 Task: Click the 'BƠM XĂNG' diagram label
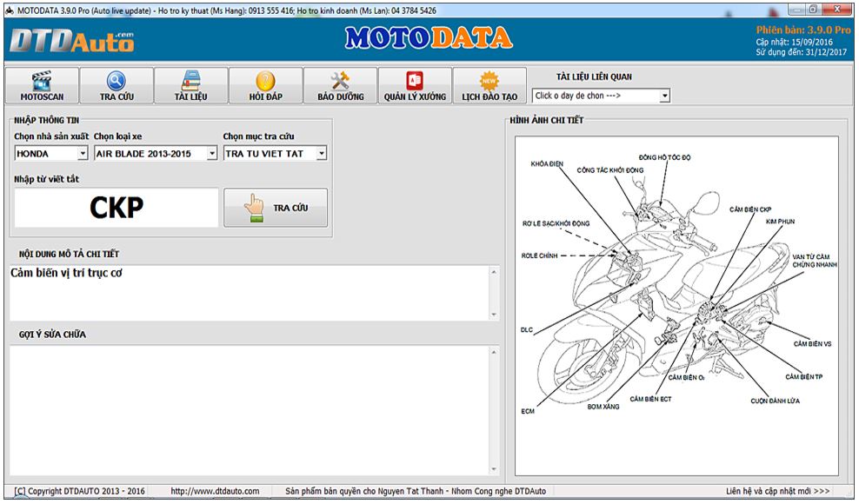[603, 407]
